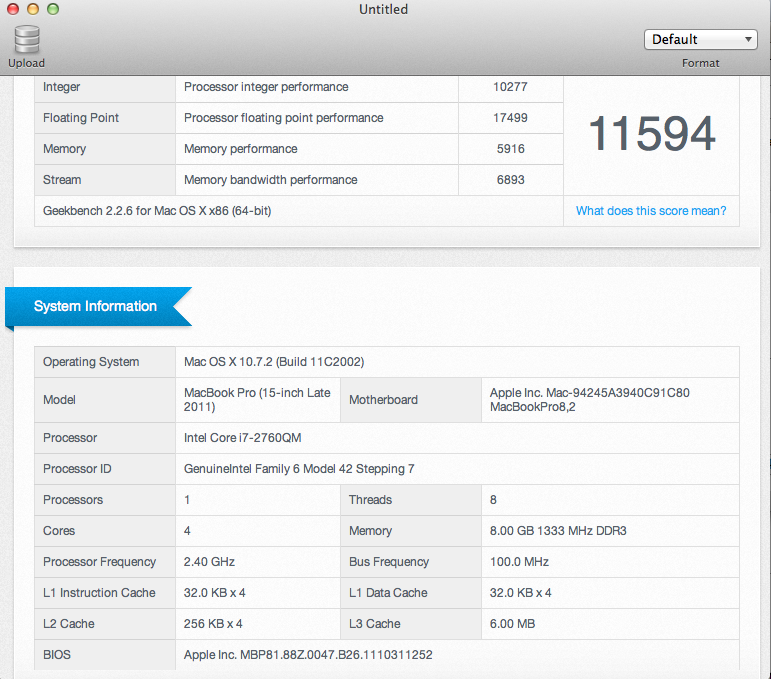The image size is (771, 679).
Task: Click the Processor Frequency label
Action: pyautogui.click(x=99, y=562)
